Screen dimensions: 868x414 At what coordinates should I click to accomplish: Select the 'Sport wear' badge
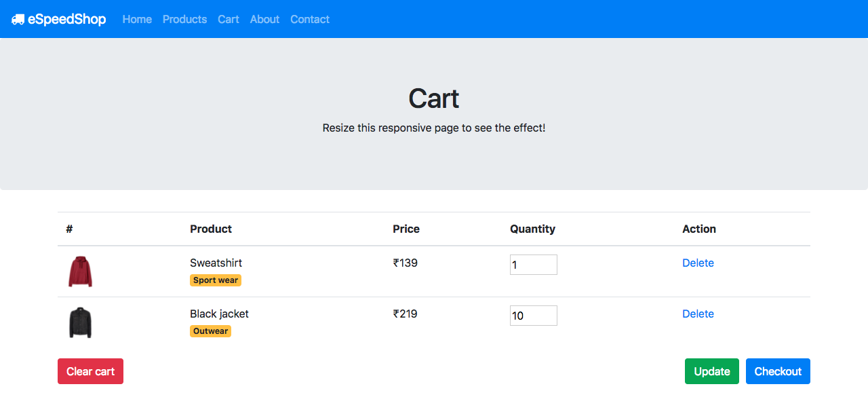coord(215,280)
